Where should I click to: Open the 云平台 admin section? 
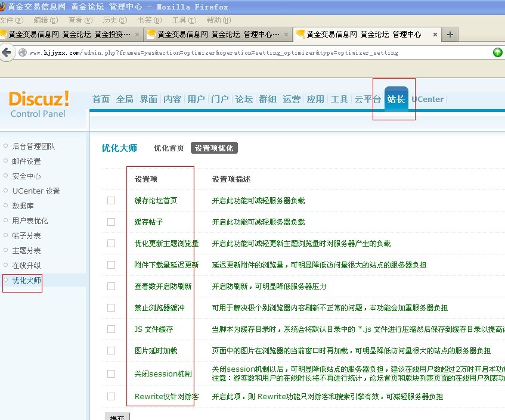(367, 99)
